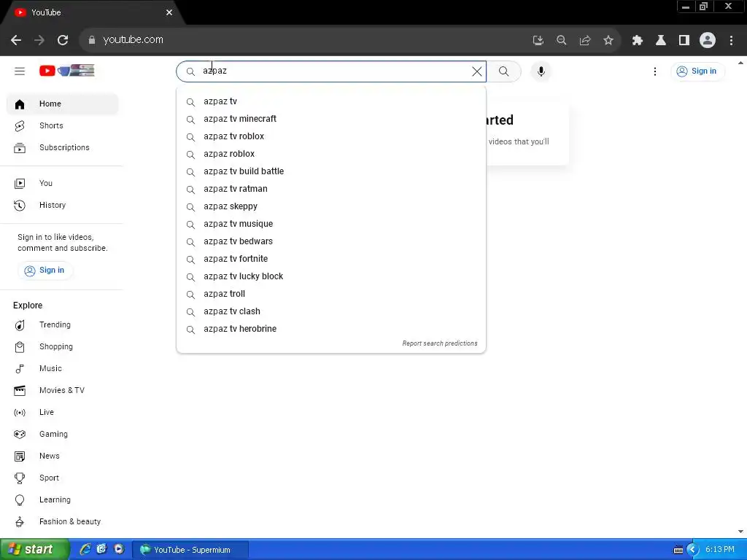Open Learning under Explore
This screenshot has height=560, width=747.
(63, 500)
